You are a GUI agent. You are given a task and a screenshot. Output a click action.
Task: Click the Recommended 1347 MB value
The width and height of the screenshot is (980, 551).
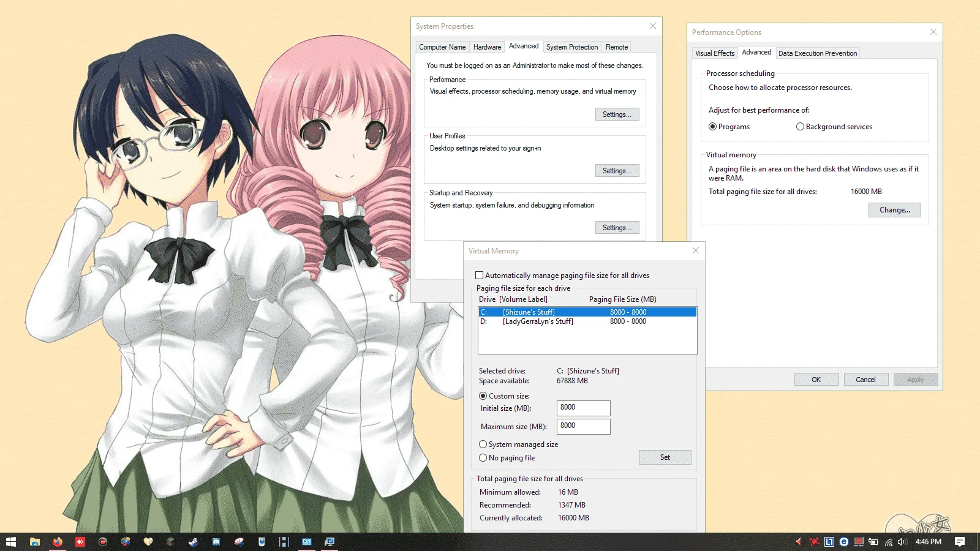tap(571, 505)
